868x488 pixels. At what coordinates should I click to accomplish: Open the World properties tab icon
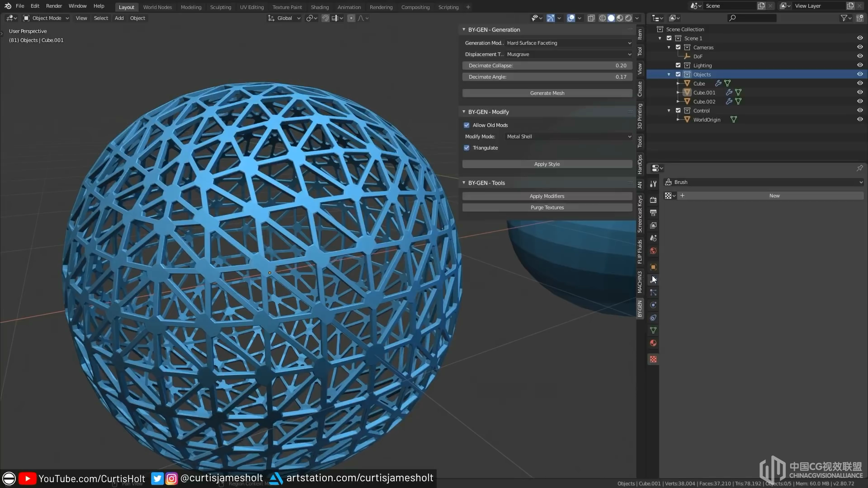[x=653, y=251]
